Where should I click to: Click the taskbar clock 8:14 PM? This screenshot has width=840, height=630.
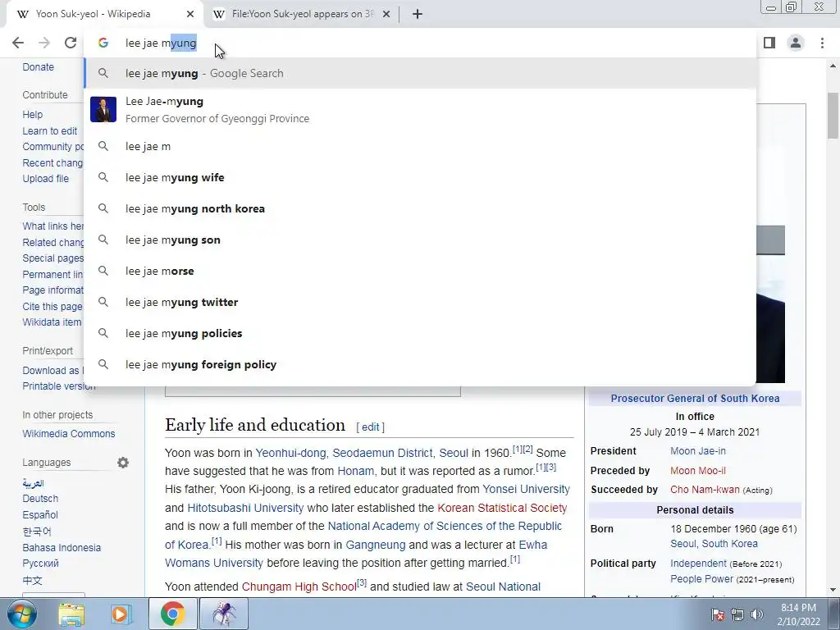point(798,608)
